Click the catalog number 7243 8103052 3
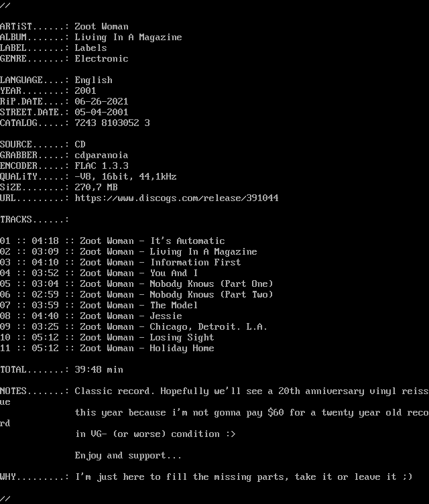Viewport: 429px width, 504px height. (x=112, y=123)
